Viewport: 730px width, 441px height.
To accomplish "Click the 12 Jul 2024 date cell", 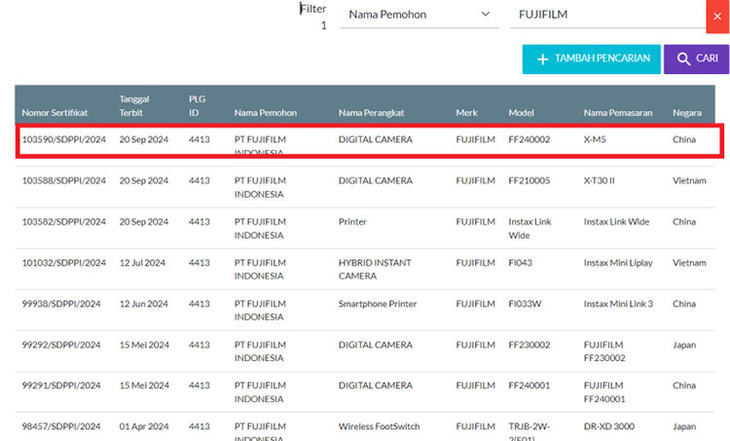I will (x=142, y=263).
